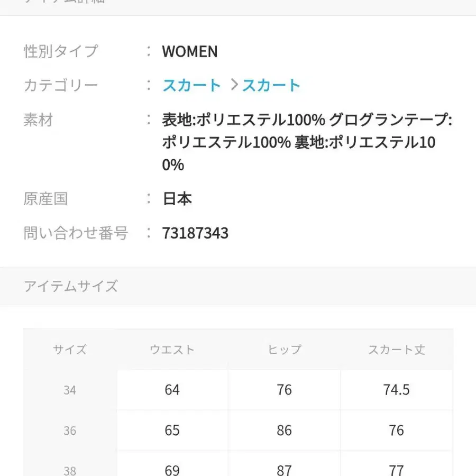This screenshot has height=476, width=476.
Task: Click the ウエスト column header
Action: tap(171, 350)
